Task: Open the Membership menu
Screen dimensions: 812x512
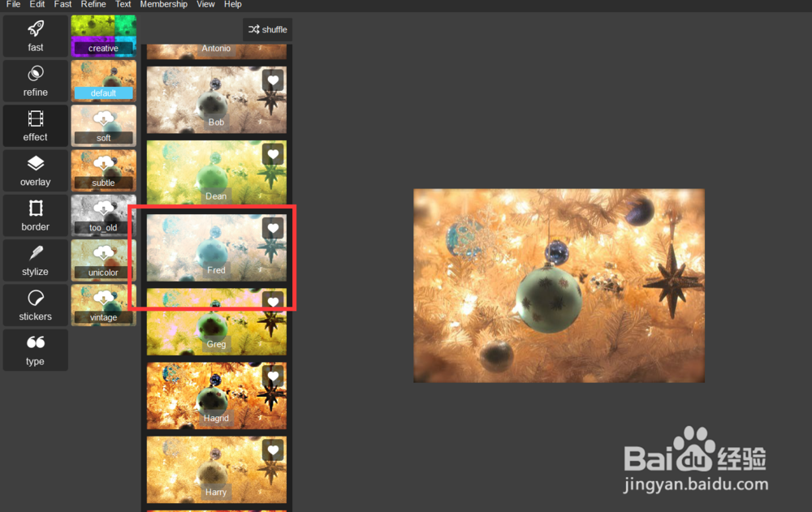Action: (x=164, y=4)
